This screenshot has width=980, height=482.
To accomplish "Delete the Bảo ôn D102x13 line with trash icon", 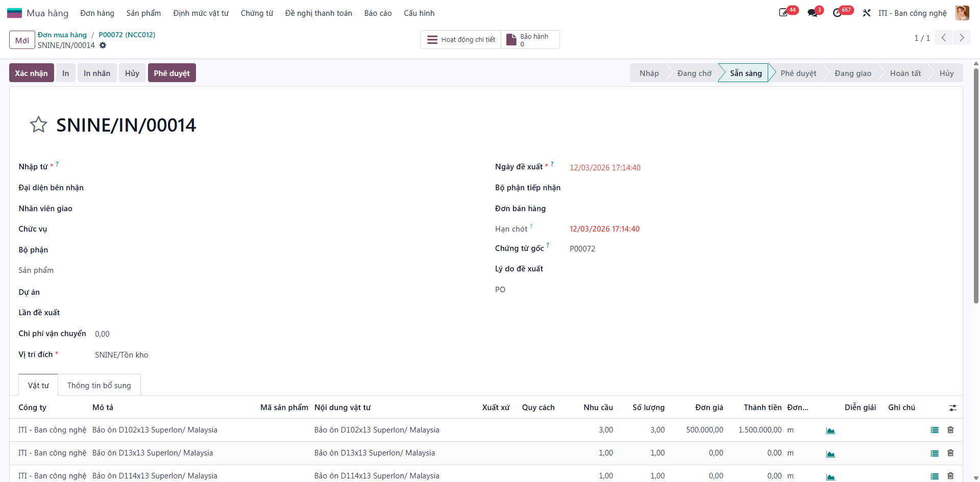I will point(950,430).
